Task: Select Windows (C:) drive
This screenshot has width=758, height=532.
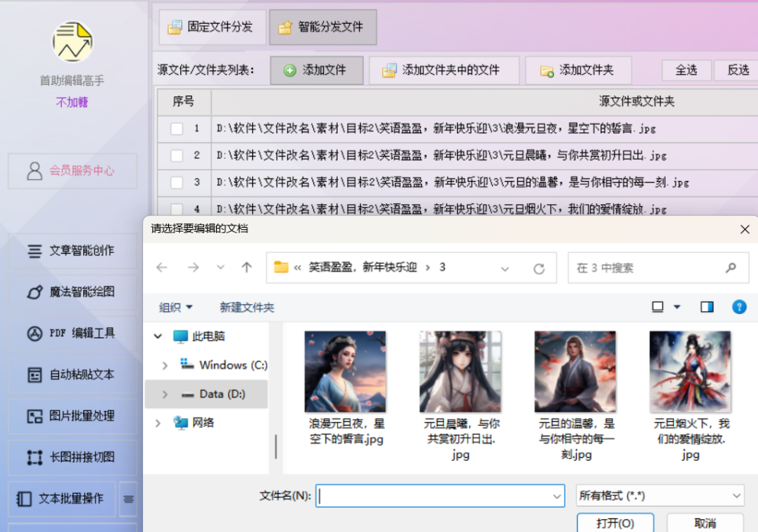Action: [224, 365]
